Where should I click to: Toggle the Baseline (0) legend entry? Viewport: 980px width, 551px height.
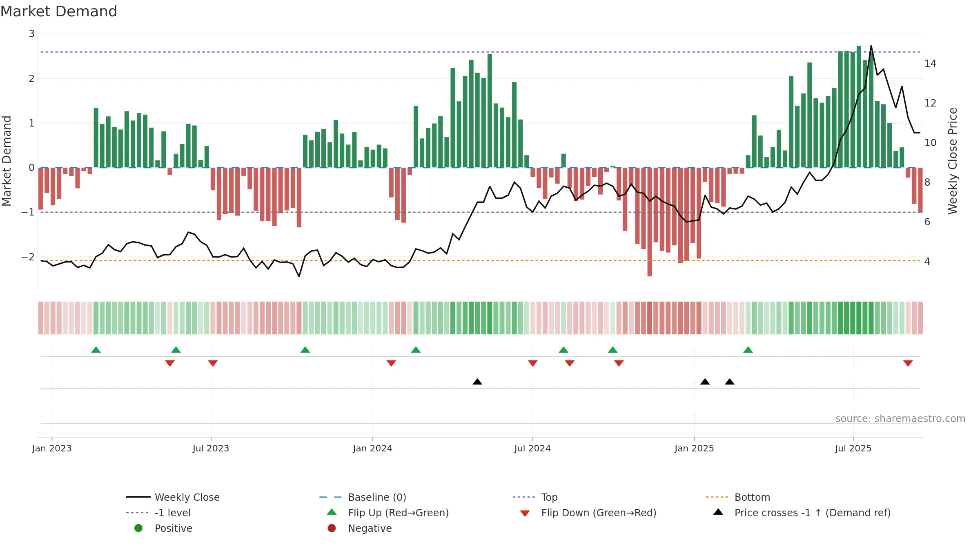tap(363, 497)
